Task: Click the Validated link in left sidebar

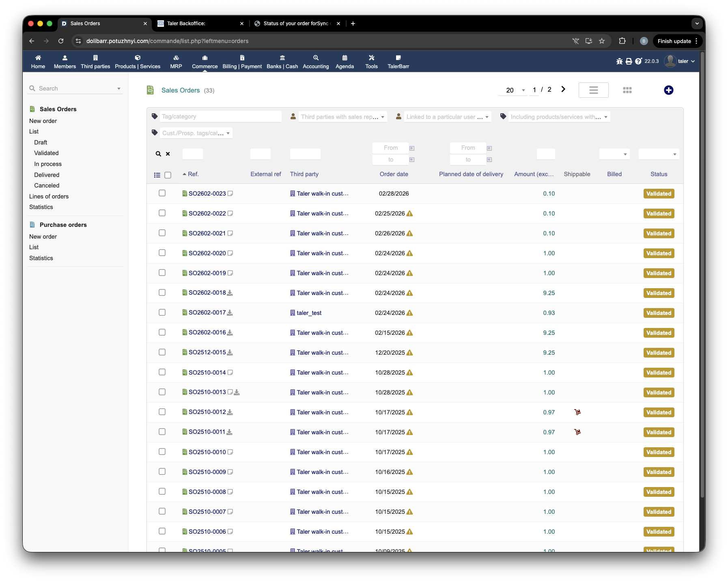Action: click(x=46, y=153)
